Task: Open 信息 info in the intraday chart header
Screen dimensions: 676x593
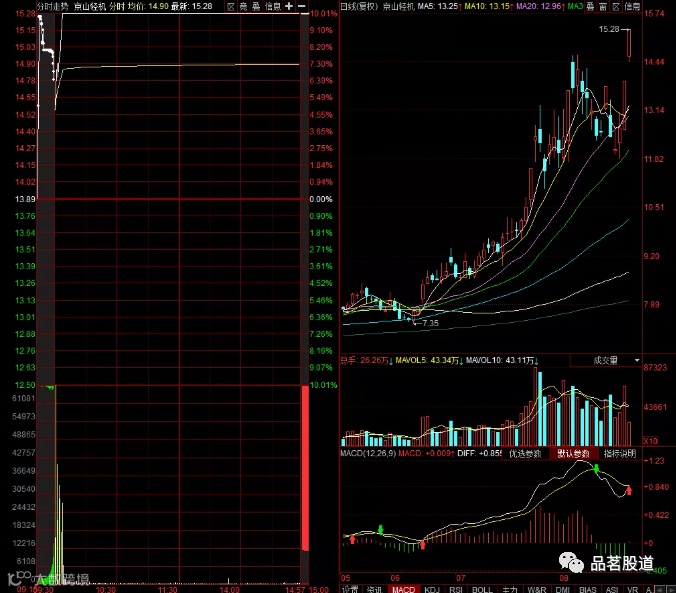Action: pyautogui.click(x=272, y=6)
